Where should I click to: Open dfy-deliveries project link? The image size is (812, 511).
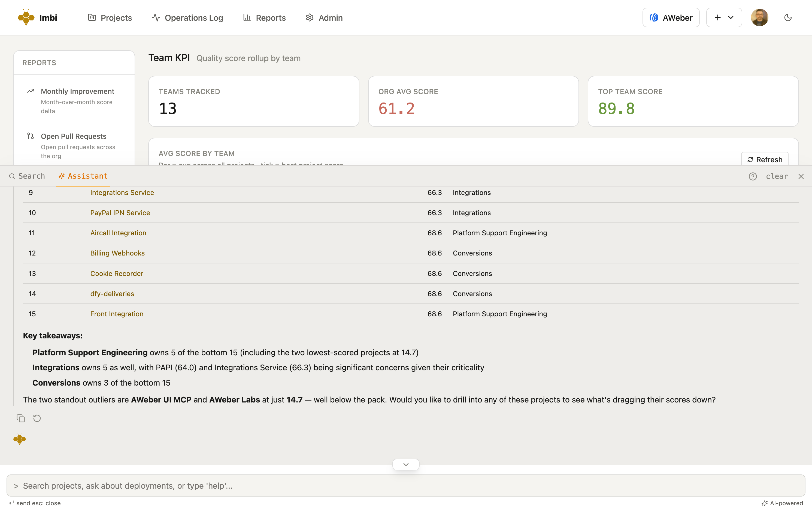[112, 294]
